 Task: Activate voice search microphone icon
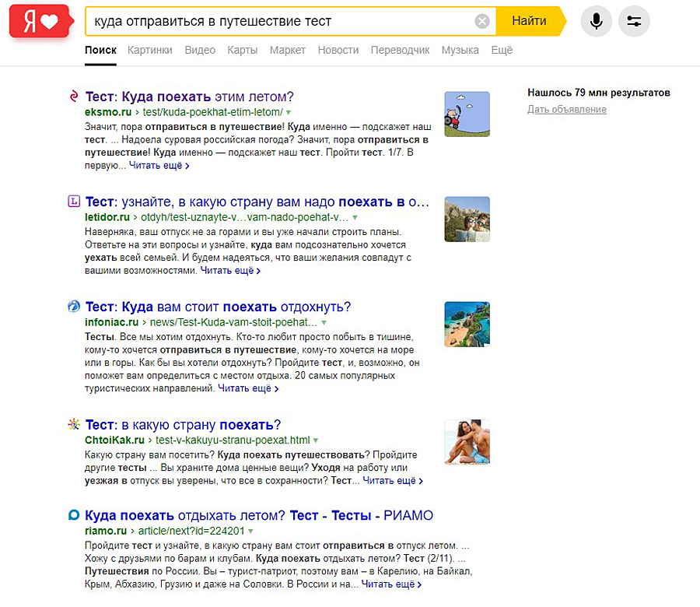(597, 21)
